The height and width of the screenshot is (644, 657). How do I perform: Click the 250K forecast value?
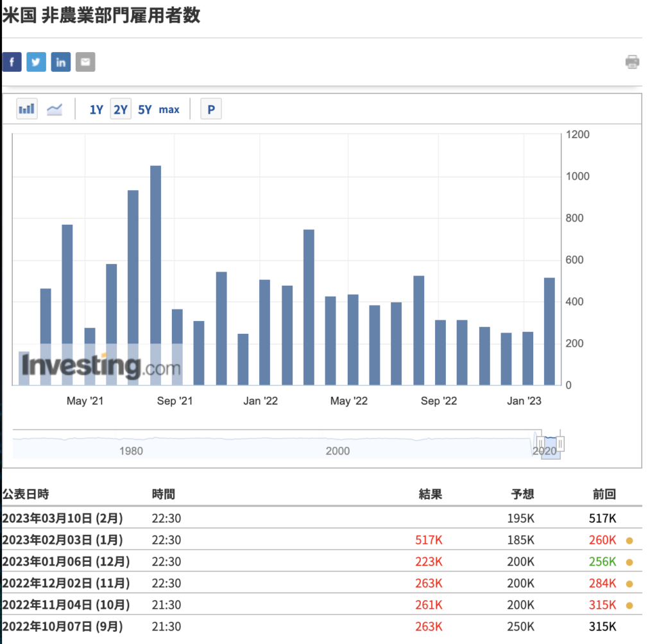tap(521, 627)
